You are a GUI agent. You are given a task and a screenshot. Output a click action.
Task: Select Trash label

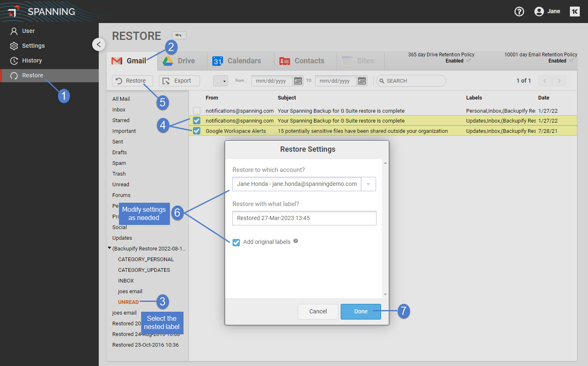tap(119, 174)
